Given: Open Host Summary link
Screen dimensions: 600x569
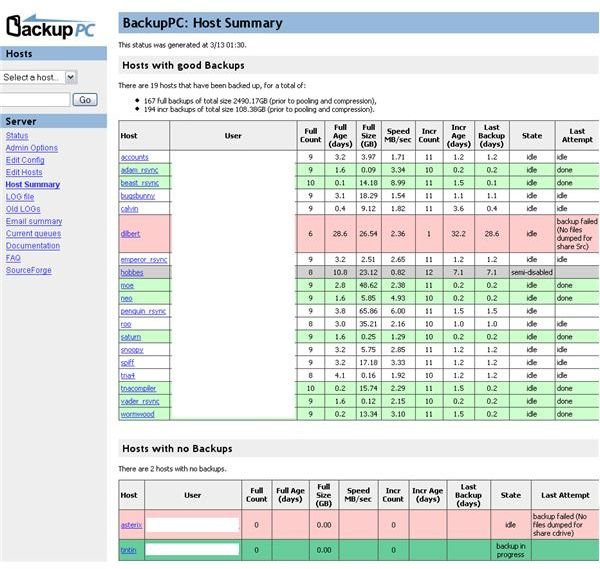Looking at the screenshot, I should point(33,184).
